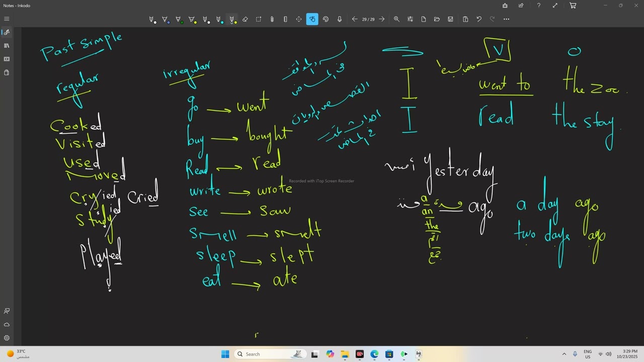Open the feedback sidebar icon
Image resolution: width=644 pixels, height=362 pixels.
[7, 311]
